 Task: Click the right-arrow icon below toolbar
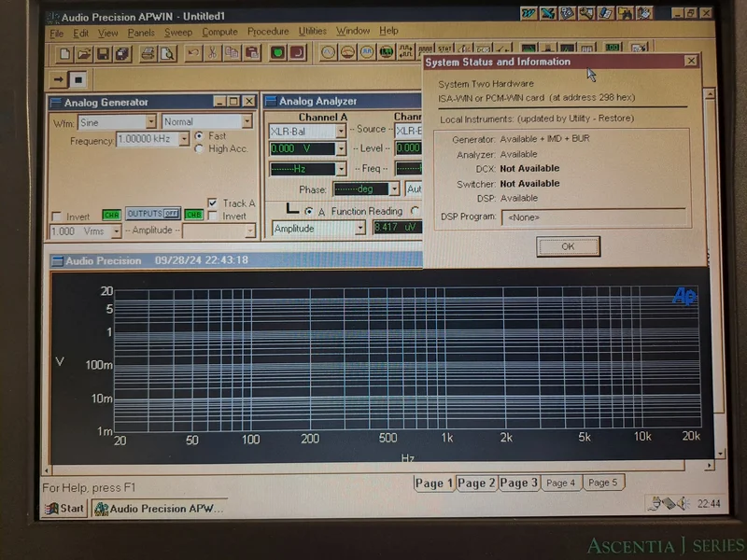coord(59,79)
